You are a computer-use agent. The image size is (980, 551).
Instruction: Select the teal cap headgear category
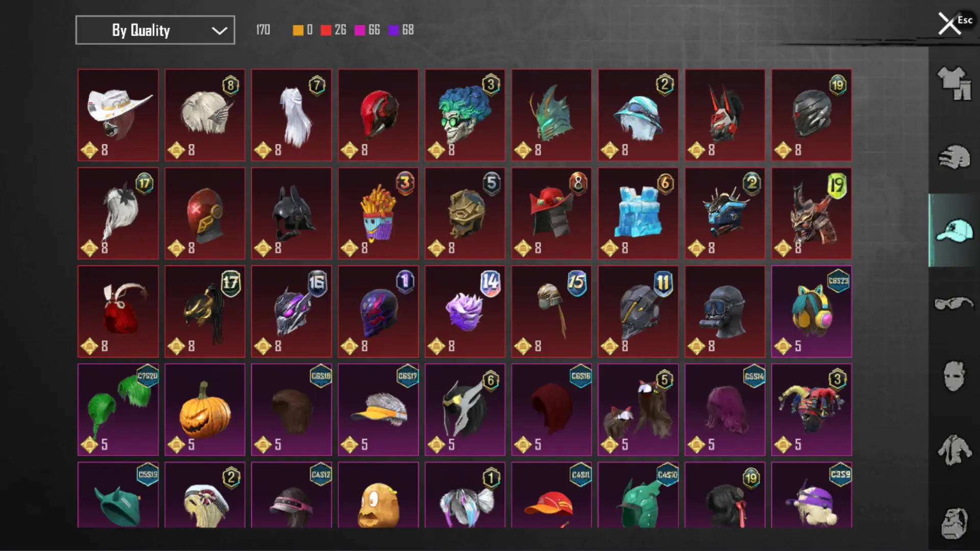tap(954, 231)
